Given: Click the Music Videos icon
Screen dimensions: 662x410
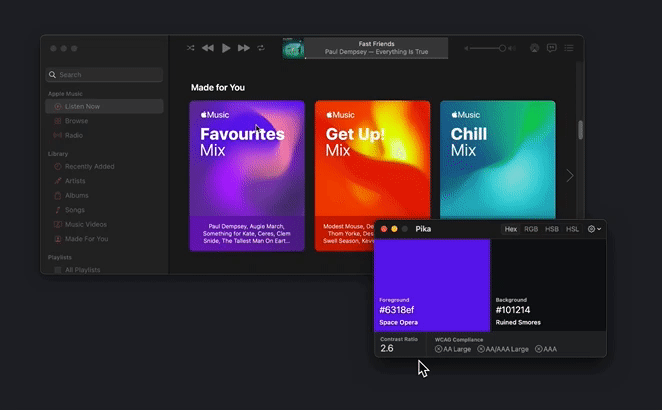Looking at the screenshot, I should [x=58, y=224].
